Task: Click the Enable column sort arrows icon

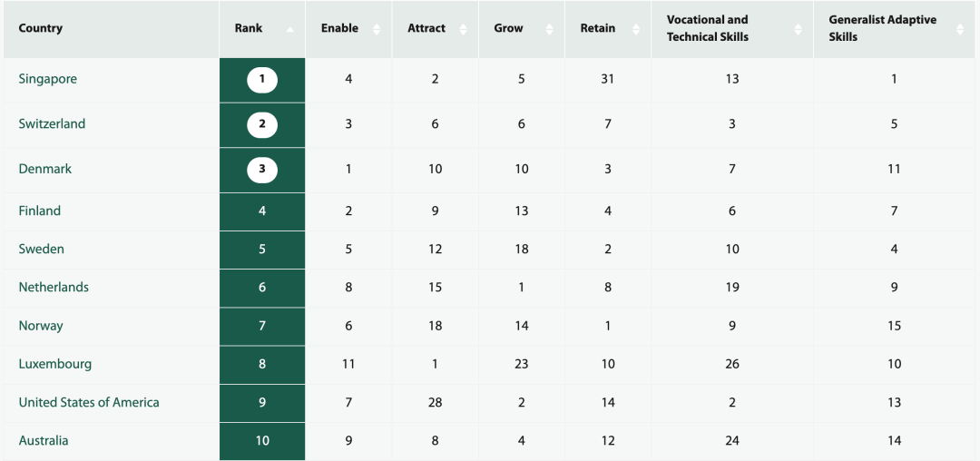Action: coord(377,29)
